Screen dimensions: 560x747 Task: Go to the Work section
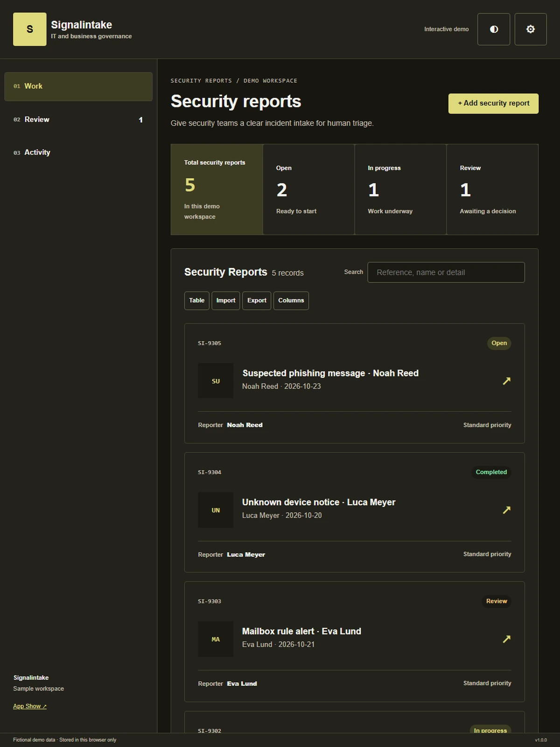tap(78, 86)
